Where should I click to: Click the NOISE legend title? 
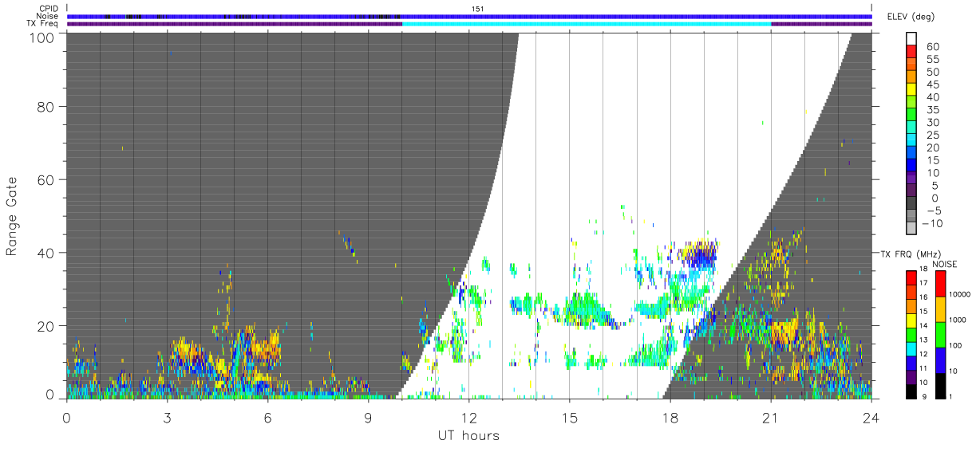[946, 264]
